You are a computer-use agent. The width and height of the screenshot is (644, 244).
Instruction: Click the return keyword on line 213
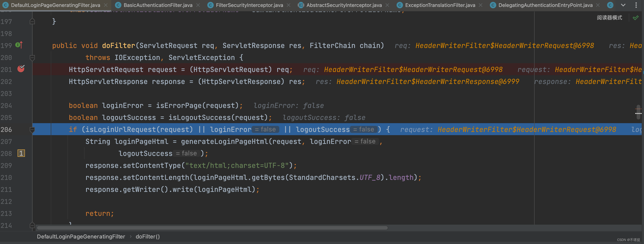98,213
